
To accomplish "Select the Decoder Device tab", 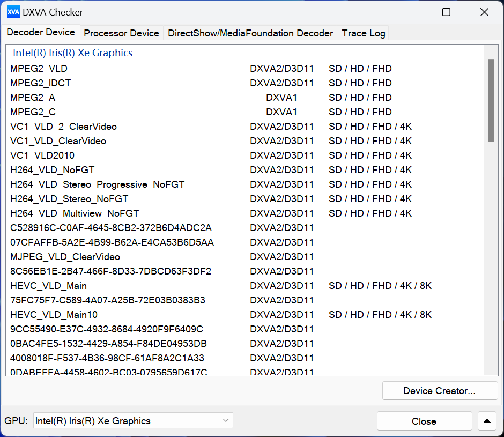I will [41, 32].
